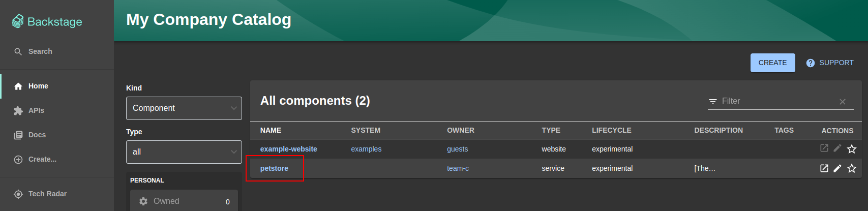The width and height of the screenshot is (868, 211).
Task: Click the Create... plus-circle icon
Action: 18,160
